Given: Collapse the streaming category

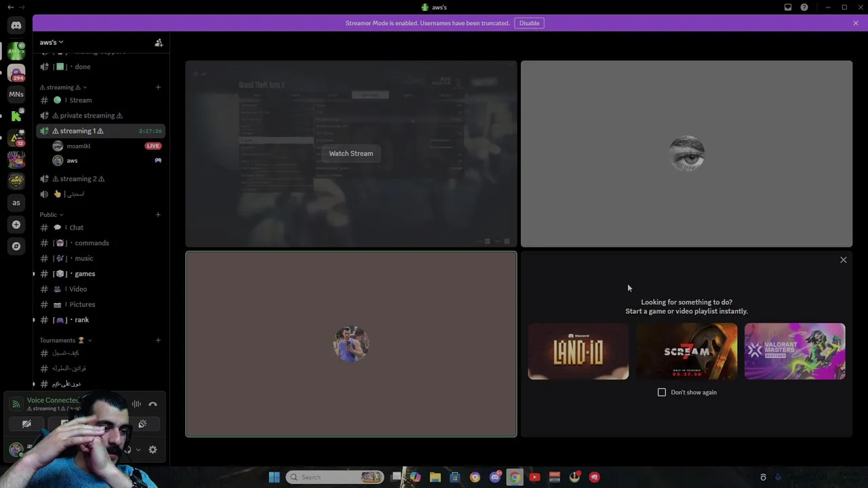Looking at the screenshot, I should [63, 87].
